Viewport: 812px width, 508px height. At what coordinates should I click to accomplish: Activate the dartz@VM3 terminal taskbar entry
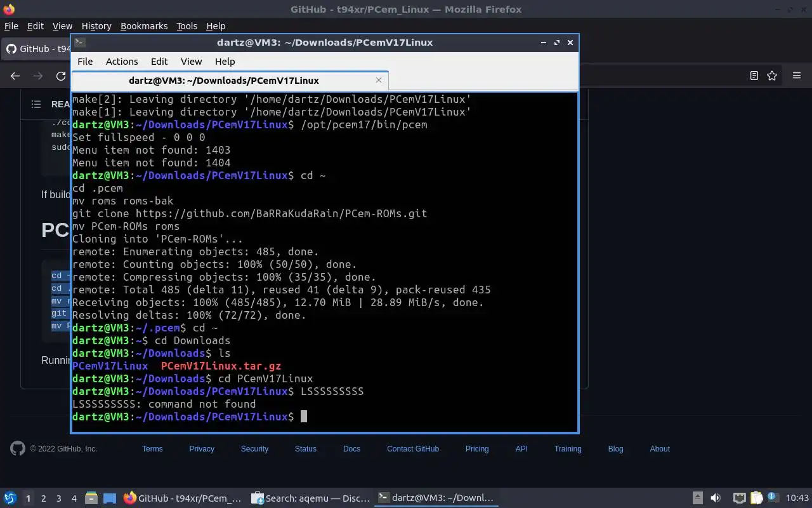coord(436,498)
